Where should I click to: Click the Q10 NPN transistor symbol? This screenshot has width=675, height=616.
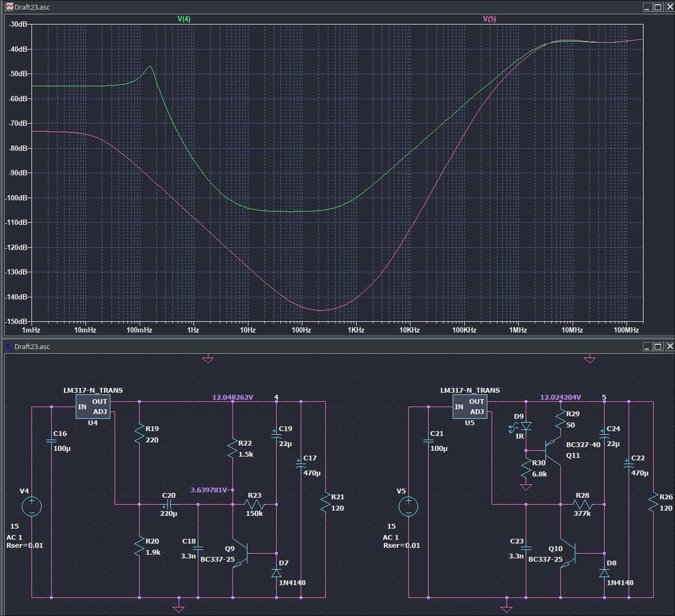(569, 554)
